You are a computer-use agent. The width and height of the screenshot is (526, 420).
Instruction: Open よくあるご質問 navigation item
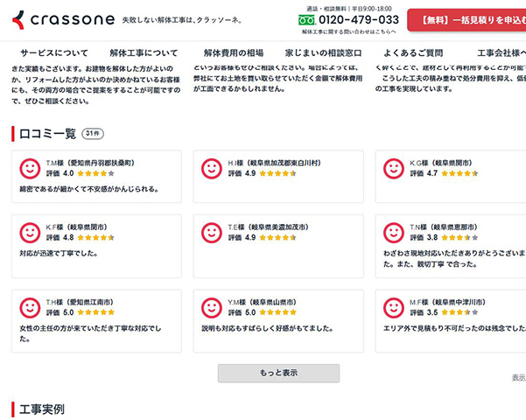pos(413,53)
